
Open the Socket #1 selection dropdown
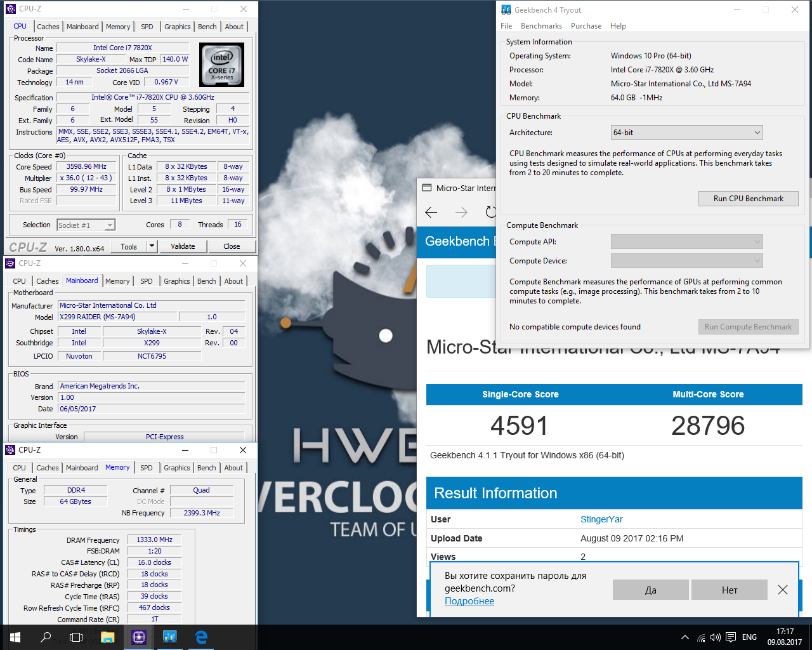coord(86,225)
